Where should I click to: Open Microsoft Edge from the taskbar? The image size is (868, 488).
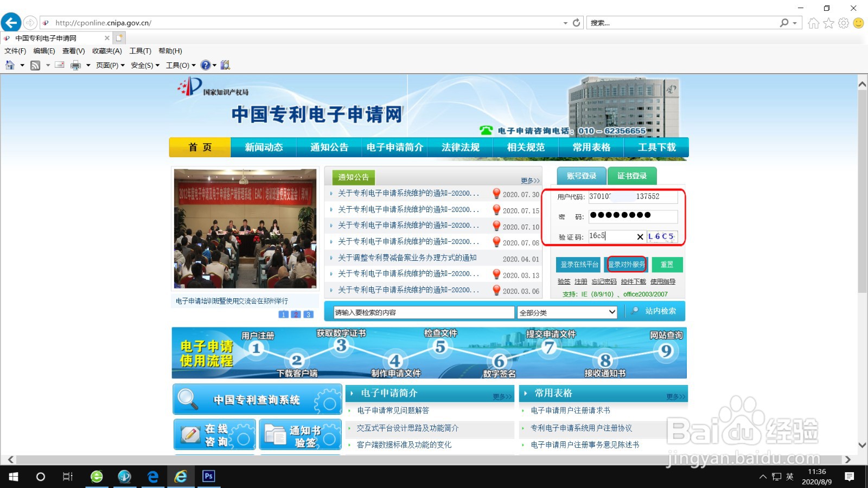(x=153, y=477)
